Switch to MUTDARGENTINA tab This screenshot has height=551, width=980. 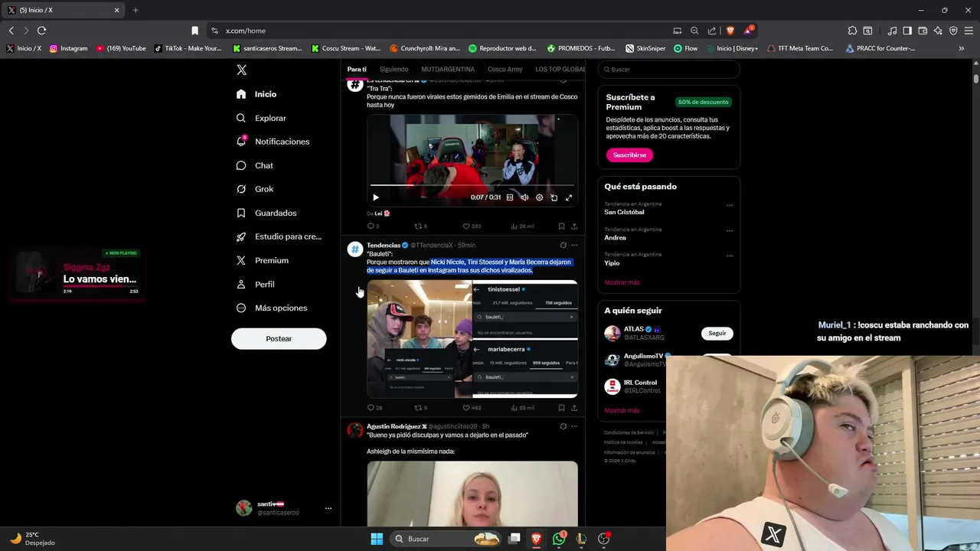tap(448, 69)
